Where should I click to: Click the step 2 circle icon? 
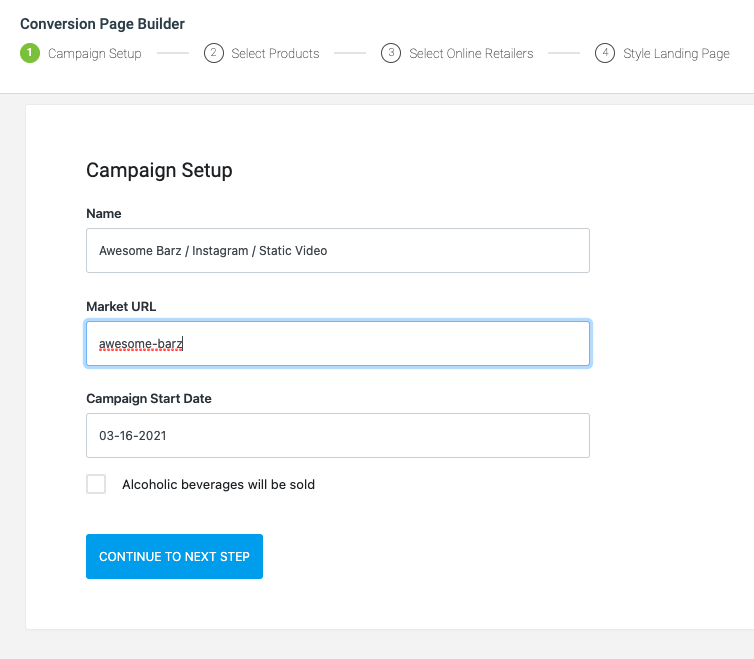coord(214,53)
